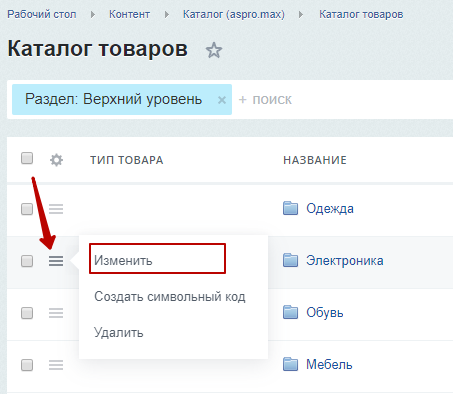Open the Обувь section
The height and width of the screenshot is (394, 453).
point(325,312)
